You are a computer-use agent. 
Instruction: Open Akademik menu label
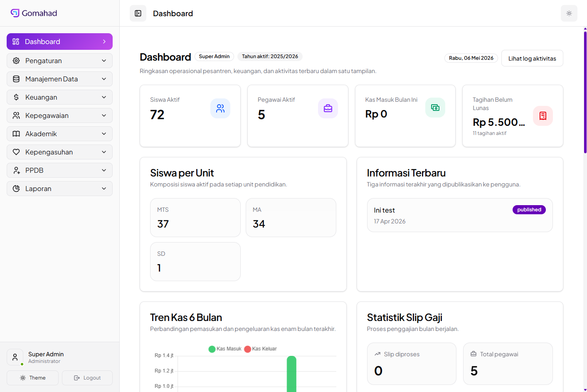(x=41, y=134)
